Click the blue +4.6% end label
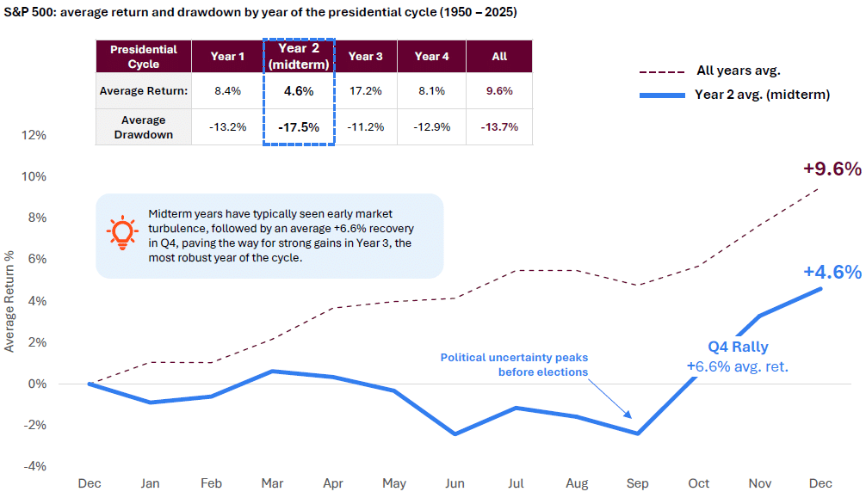Viewport: 866px width, 504px height. coord(832,273)
